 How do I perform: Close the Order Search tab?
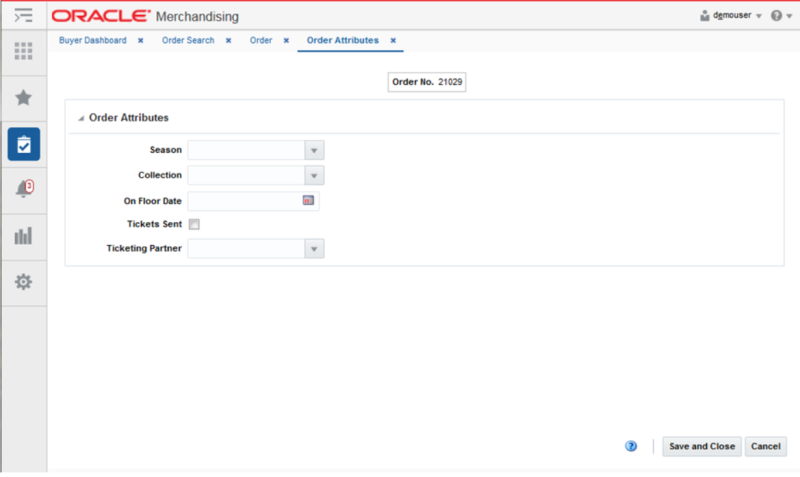coord(229,40)
